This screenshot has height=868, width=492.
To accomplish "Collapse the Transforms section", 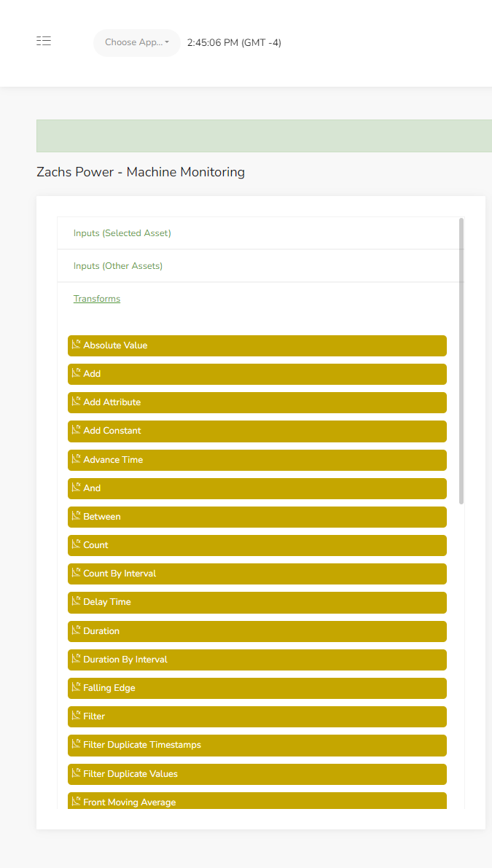I will (97, 298).
